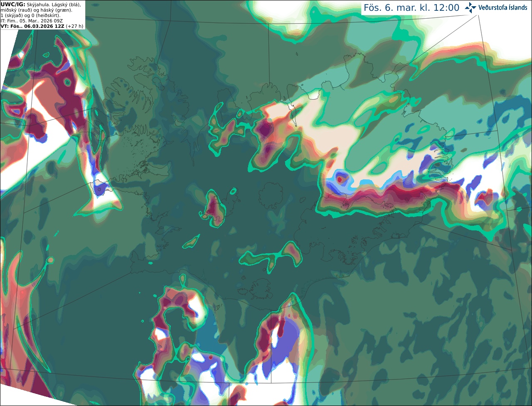Click the legend line 'miðský (rauð) og háský (græn).'
The height and width of the screenshot is (406, 532).
[x=36, y=10]
